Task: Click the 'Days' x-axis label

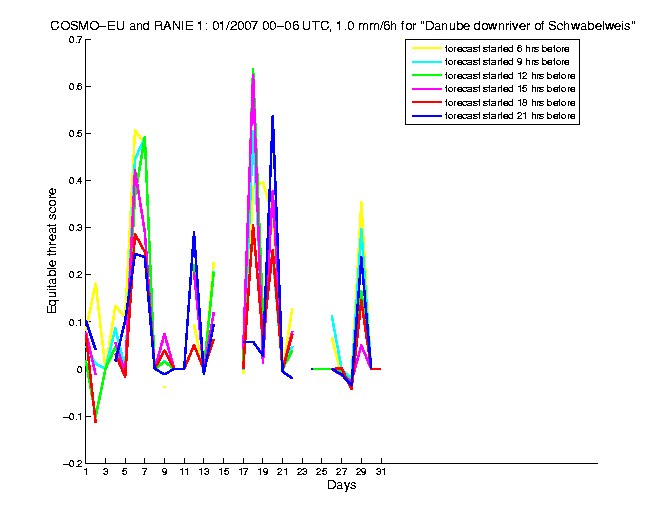Action: [x=341, y=485]
